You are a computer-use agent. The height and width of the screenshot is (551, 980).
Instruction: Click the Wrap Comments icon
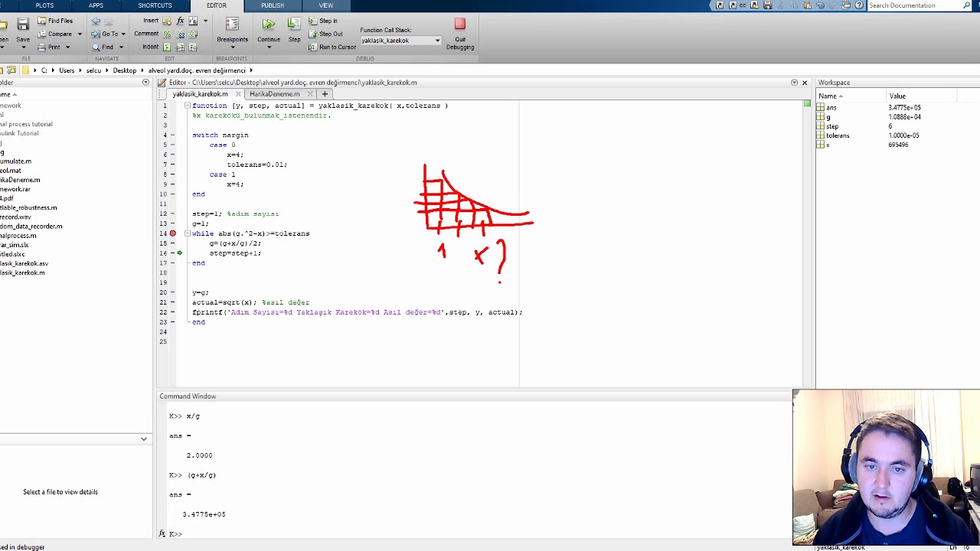tap(193, 34)
